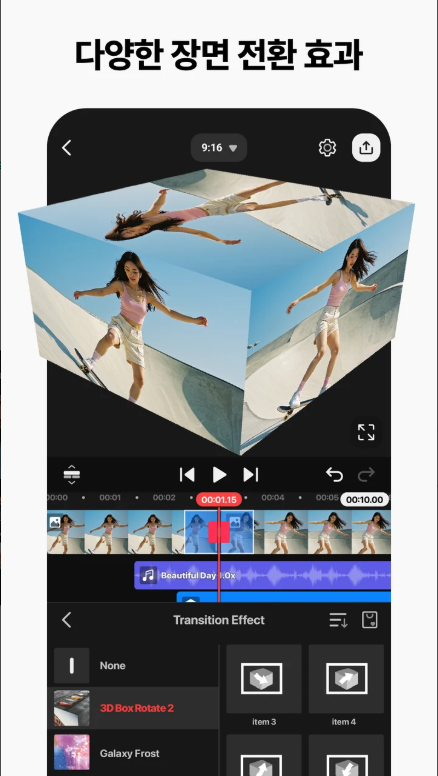Click the music note icon on audio track
This screenshot has width=438, height=776.
(148, 576)
